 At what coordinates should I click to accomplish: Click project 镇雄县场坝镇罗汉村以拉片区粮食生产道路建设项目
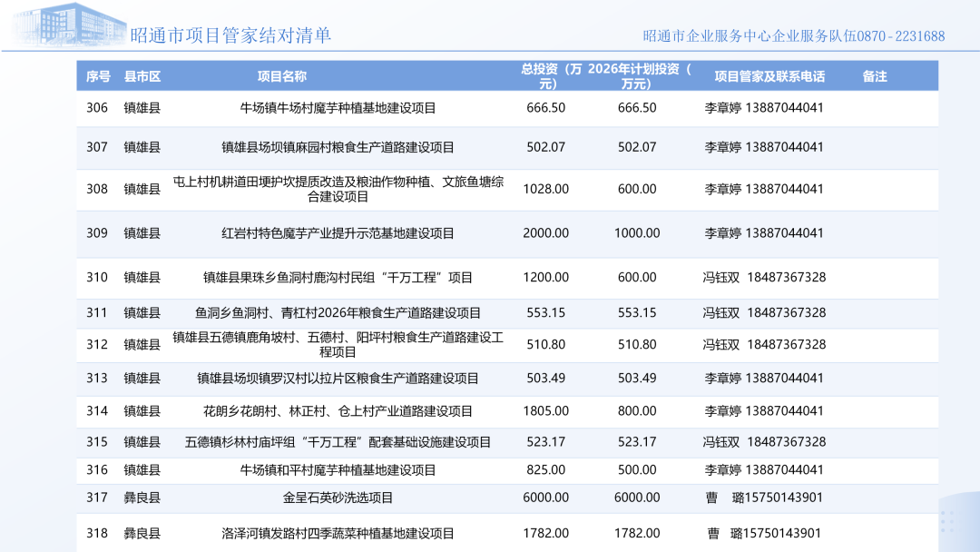[338, 379]
